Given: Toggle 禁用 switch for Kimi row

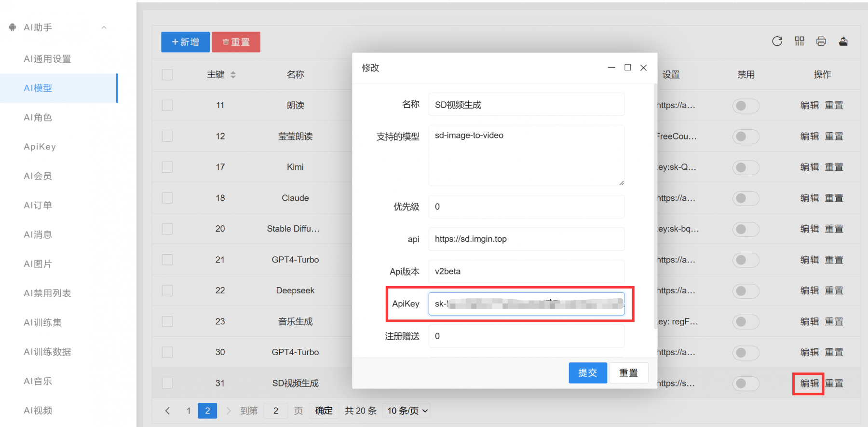Looking at the screenshot, I should [746, 167].
